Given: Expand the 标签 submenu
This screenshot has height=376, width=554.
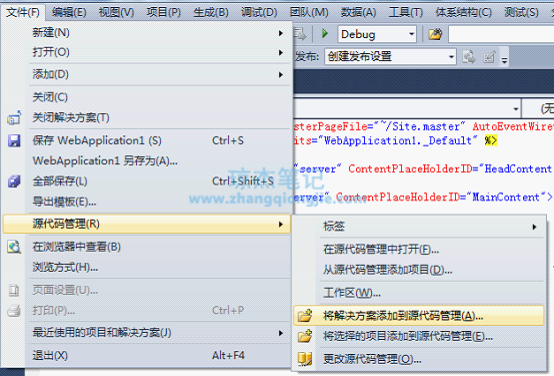Looking at the screenshot, I should pyautogui.click(x=535, y=227).
